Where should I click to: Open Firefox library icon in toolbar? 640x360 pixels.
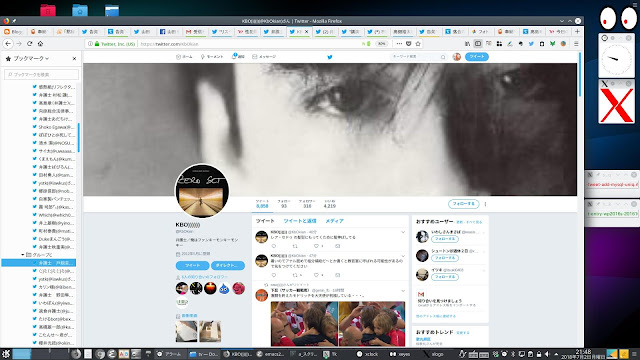[467, 44]
